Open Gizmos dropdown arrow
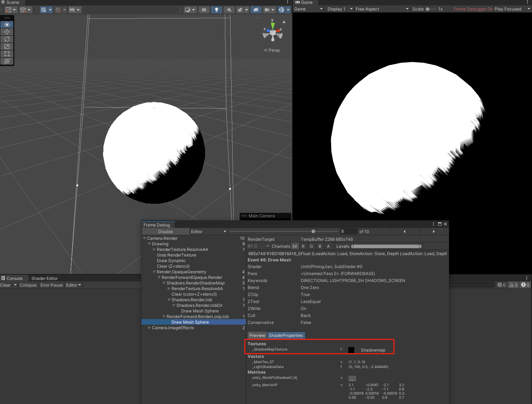 [288, 10]
